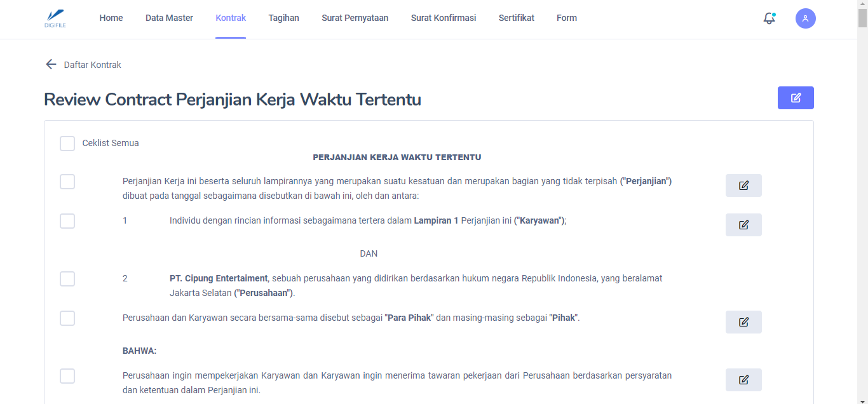This screenshot has height=404, width=868.
Task: Go to the Tagihan tab
Action: coord(283,18)
